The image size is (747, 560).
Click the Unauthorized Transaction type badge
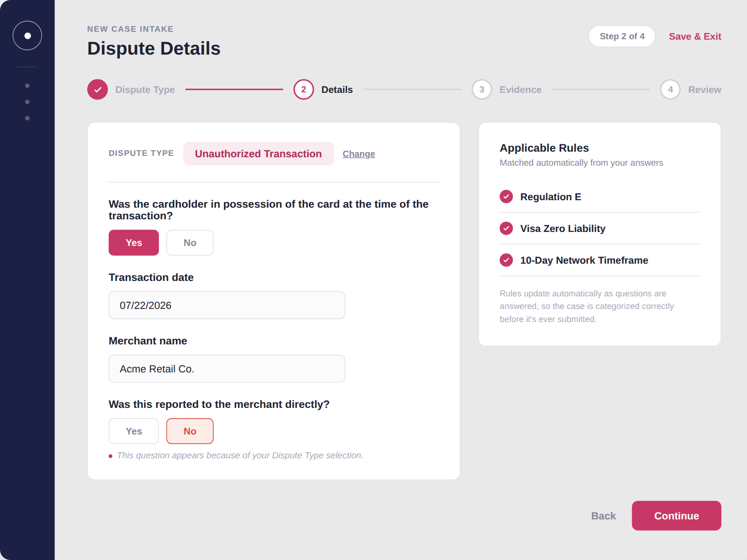(x=259, y=154)
